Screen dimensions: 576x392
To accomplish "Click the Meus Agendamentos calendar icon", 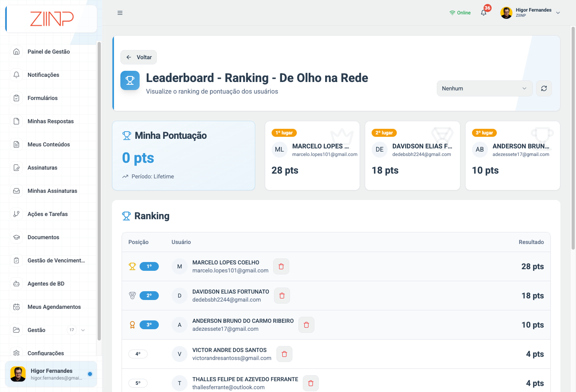I will point(16,307).
